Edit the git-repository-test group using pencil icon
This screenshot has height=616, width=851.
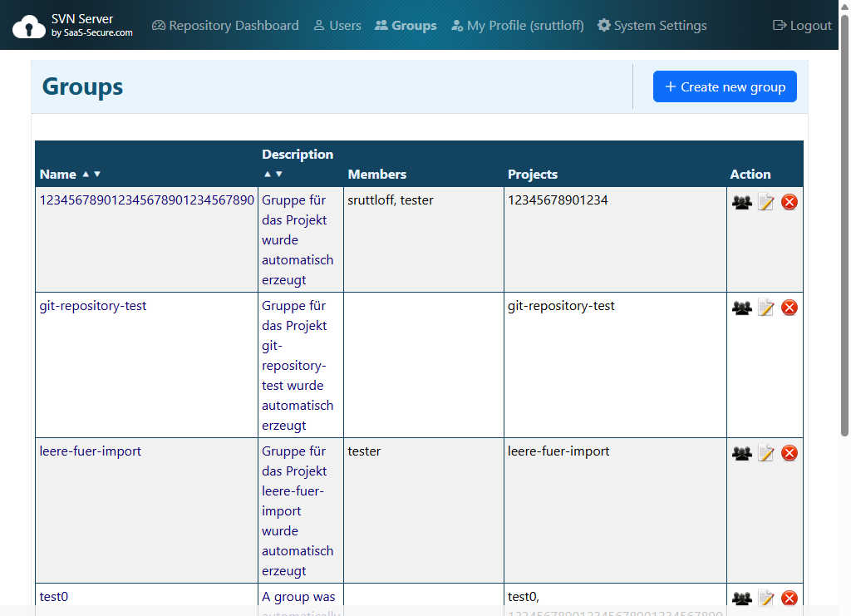click(x=765, y=307)
